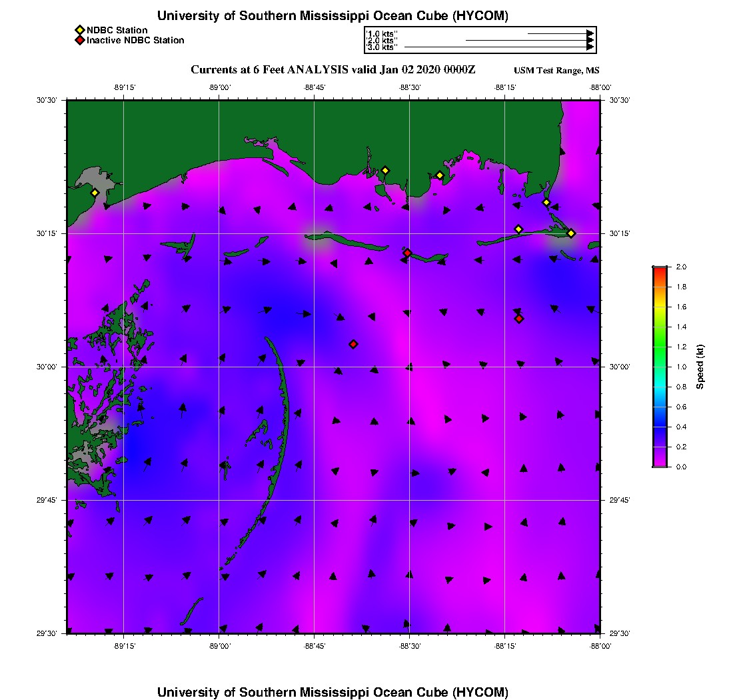Click the inactive red station nearest -88°30' gridline

tap(407, 253)
